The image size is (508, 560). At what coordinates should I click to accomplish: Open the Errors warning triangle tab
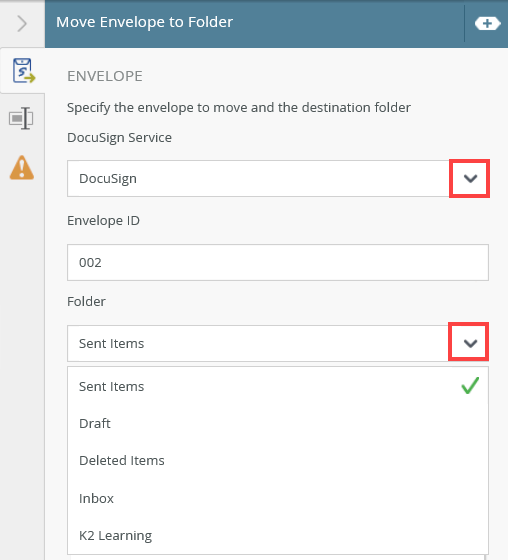tap(22, 168)
